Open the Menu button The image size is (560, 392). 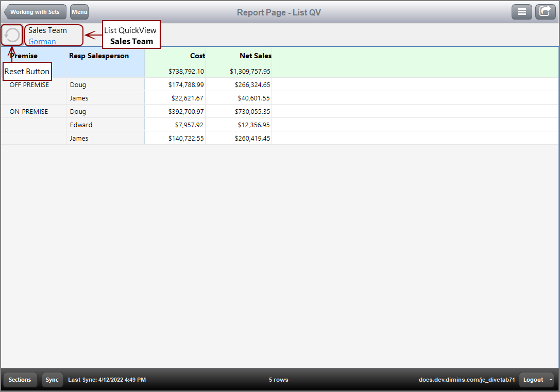(x=79, y=11)
